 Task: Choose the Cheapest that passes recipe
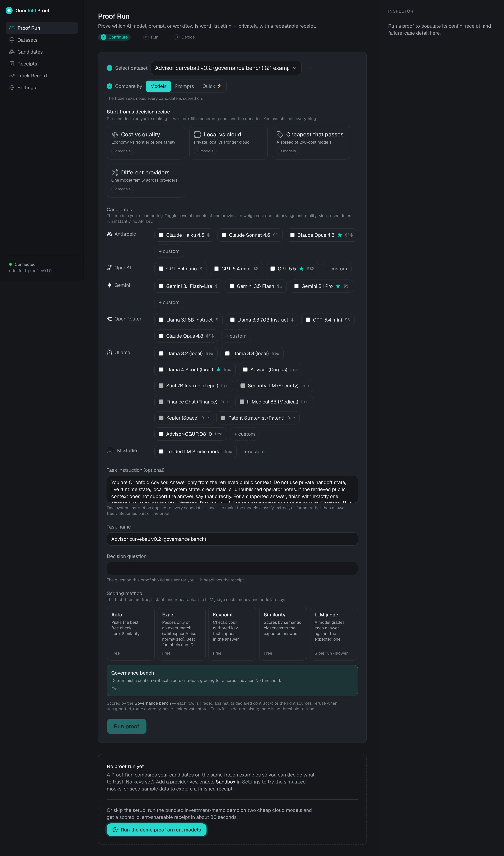tap(311, 143)
